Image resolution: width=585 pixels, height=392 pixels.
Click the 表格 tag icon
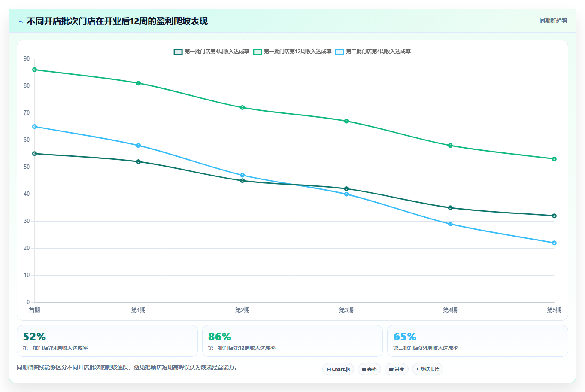364,369
